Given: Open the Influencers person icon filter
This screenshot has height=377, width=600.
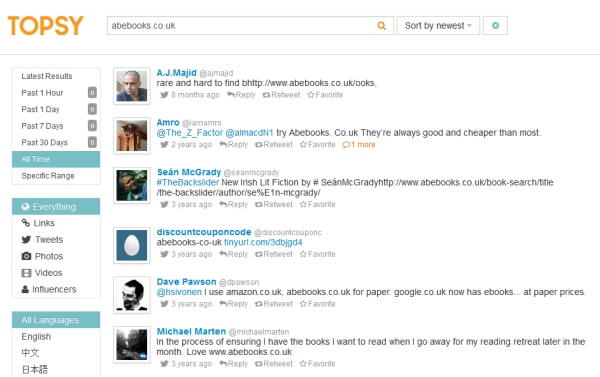Looking at the screenshot, I should click(25, 289).
